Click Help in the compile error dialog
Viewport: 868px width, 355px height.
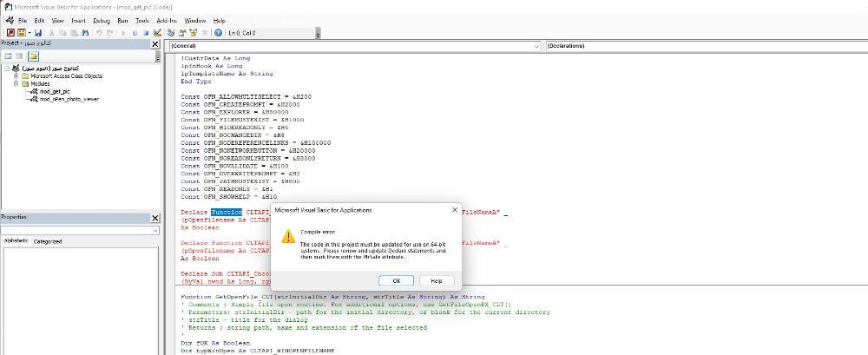tap(437, 280)
